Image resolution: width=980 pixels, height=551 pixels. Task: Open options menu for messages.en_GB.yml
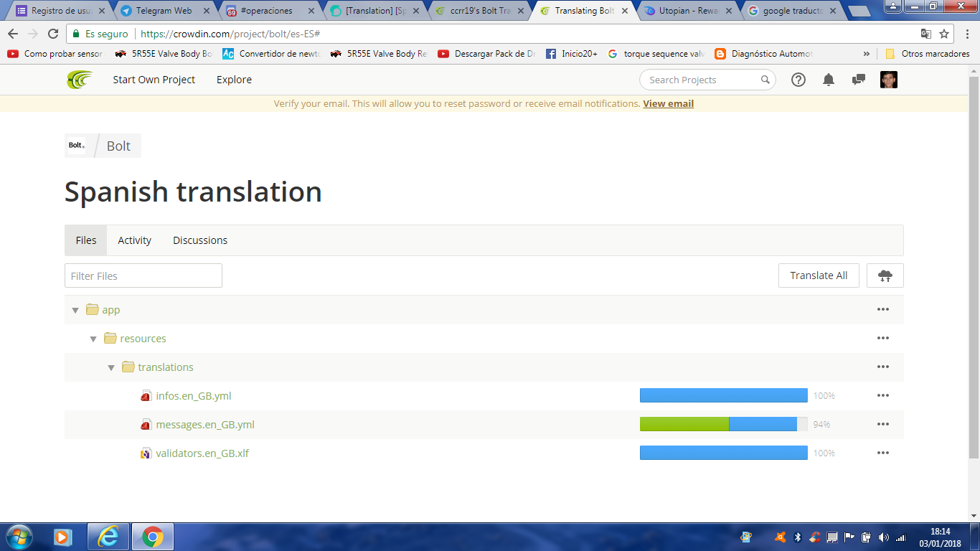pos(883,424)
